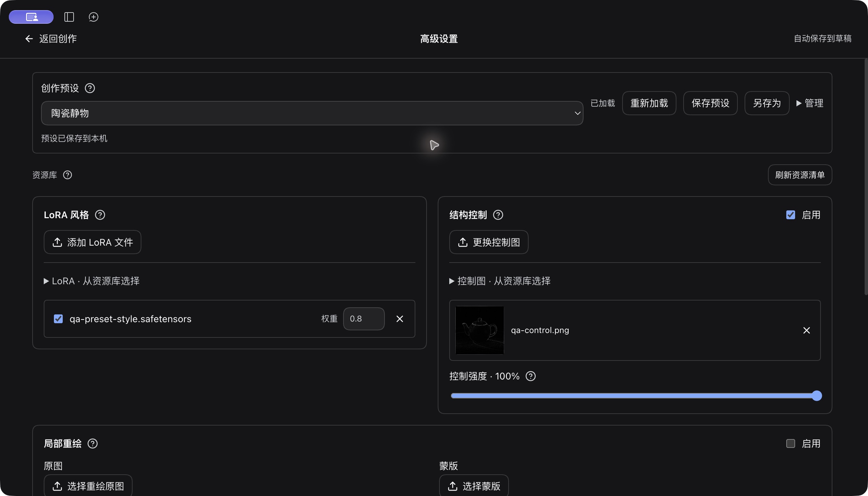Click the 控制强度 slider handle
868x496 pixels.
point(816,396)
